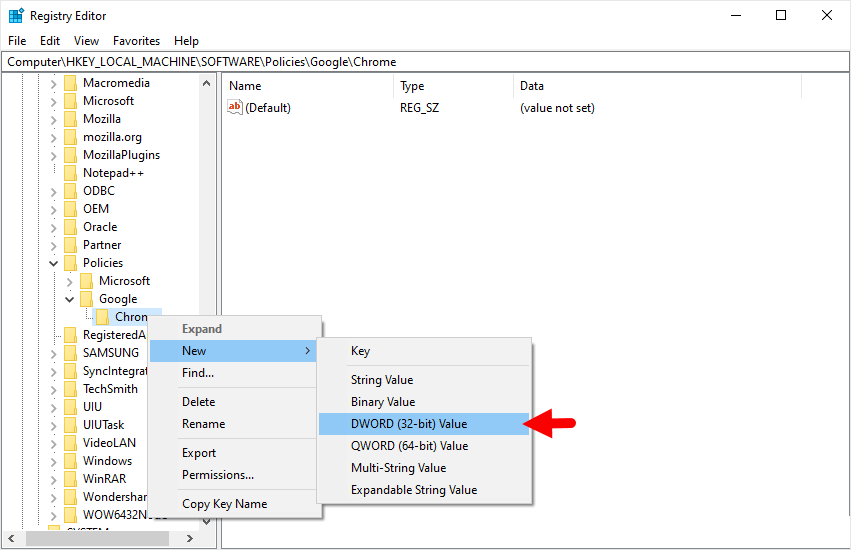Image resolution: width=851 pixels, height=550 pixels.
Task: Click the Notepad++ folder icon
Action: 71,173
